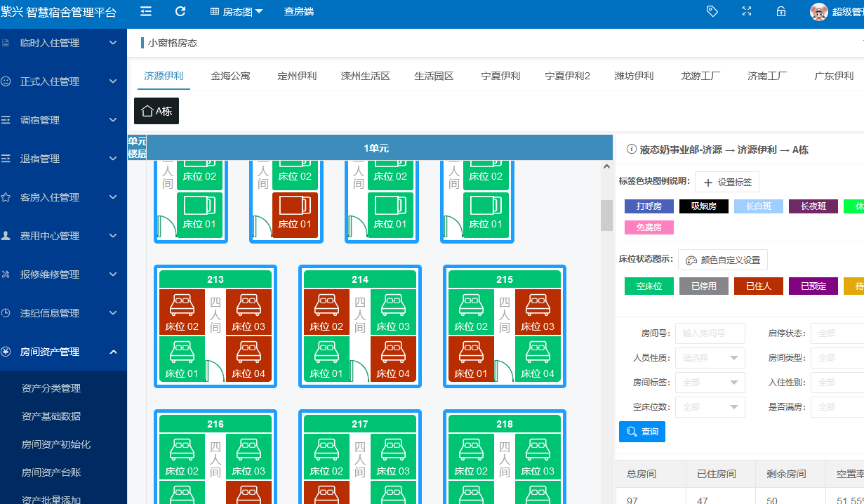Expand 费用中心管理 sidebar section
The width and height of the screenshot is (864, 504).
pos(63,236)
